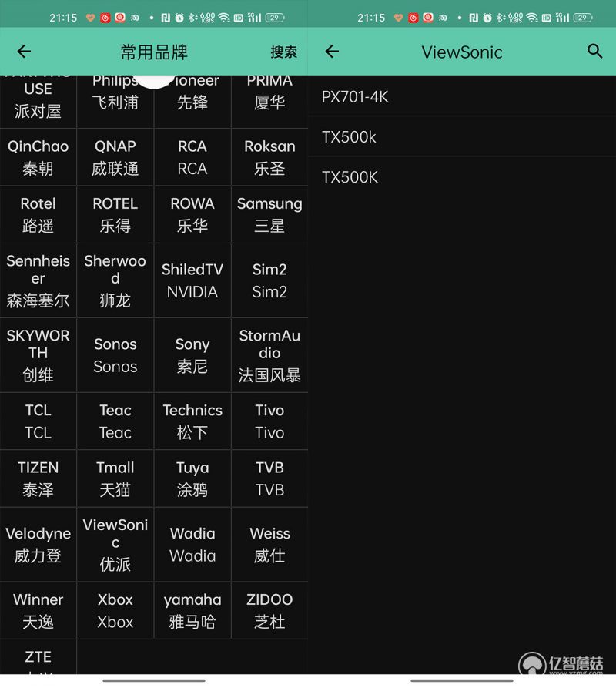Choose the ViewSonic 优派 brand

pyautogui.click(x=115, y=545)
